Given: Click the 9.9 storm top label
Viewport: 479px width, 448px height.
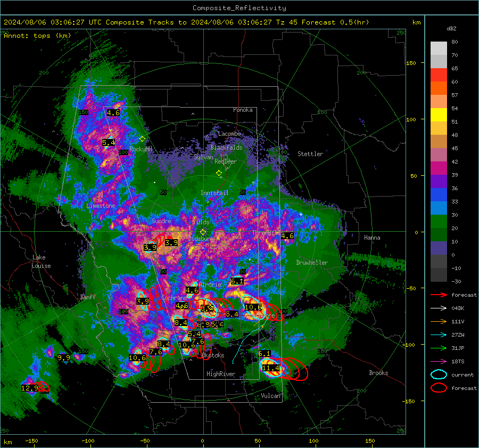Looking at the screenshot, I should 64,357.
